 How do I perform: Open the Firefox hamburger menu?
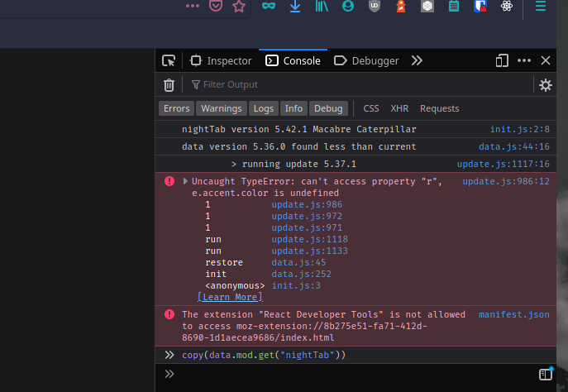pyautogui.click(x=541, y=6)
